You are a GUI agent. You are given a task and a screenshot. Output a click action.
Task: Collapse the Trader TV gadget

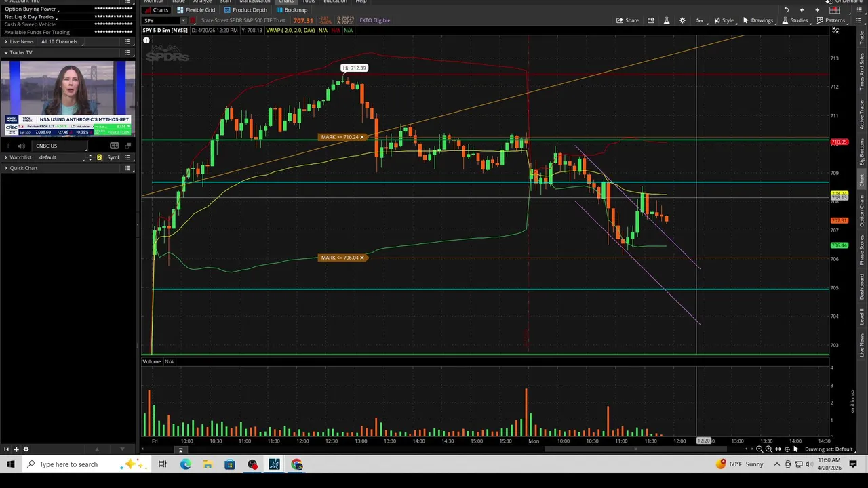click(6, 52)
